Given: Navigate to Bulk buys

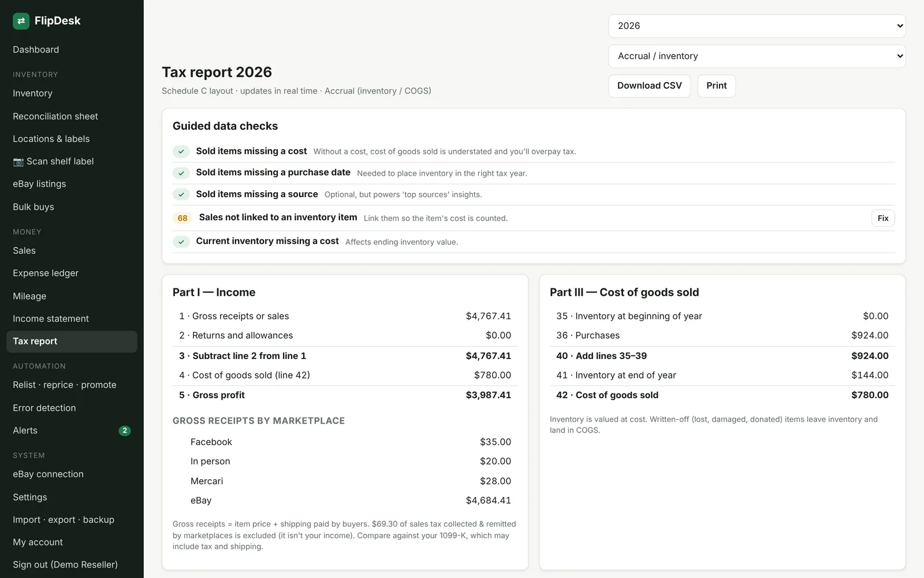Looking at the screenshot, I should (72, 207).
